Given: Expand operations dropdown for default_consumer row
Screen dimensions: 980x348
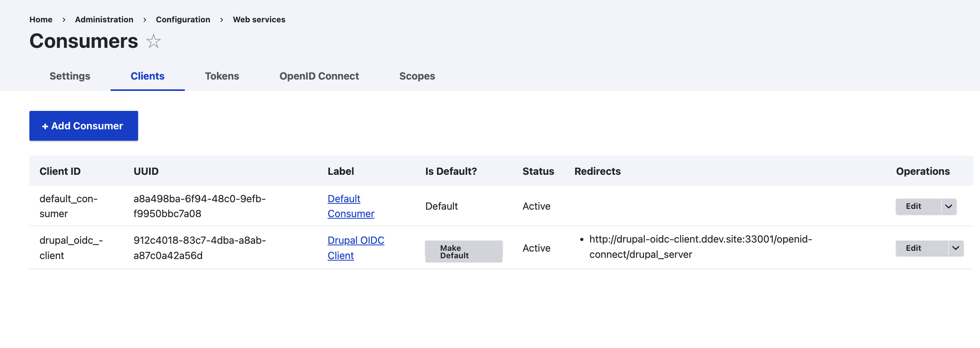Looking at the screenshot, I should tap(949, 207).
